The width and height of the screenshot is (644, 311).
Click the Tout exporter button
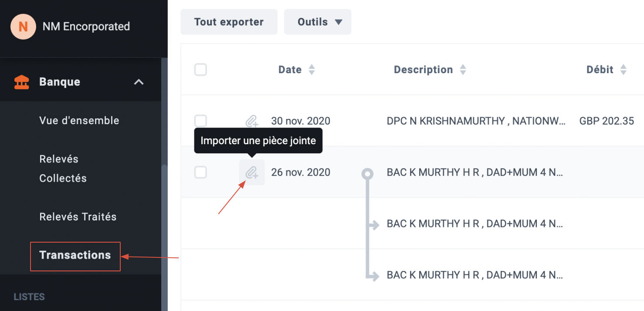[229, 22]
